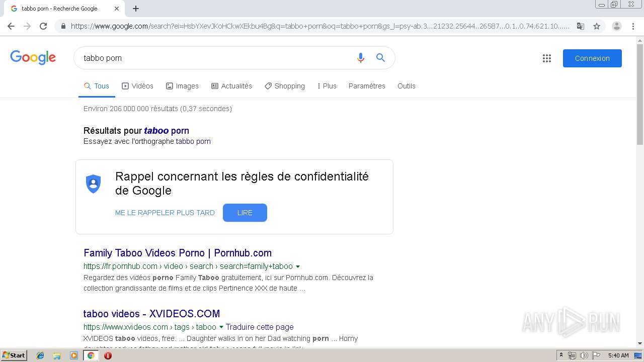Screen dimensions: 644x362
Task: Expand the Plus search options menu
Action: coord(327,86)
